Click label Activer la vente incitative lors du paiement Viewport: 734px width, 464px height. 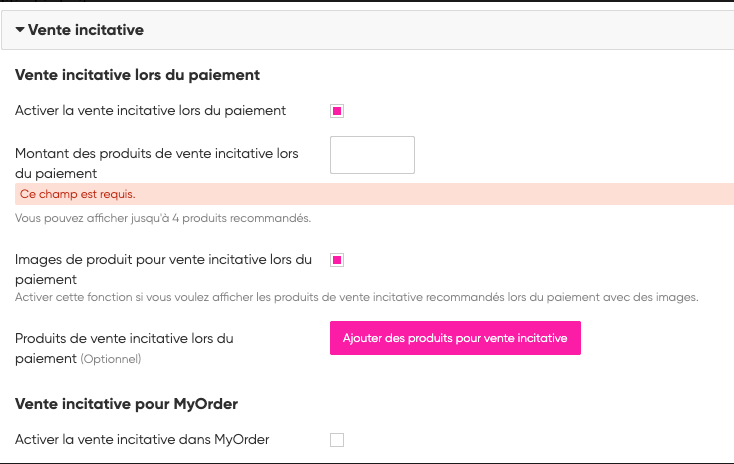point(151,111)
